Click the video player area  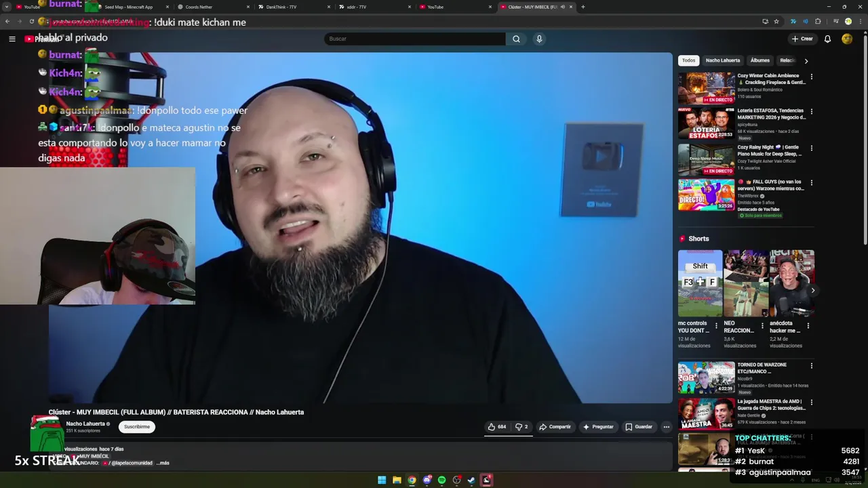pyautogui.click(x=360, y=228)
